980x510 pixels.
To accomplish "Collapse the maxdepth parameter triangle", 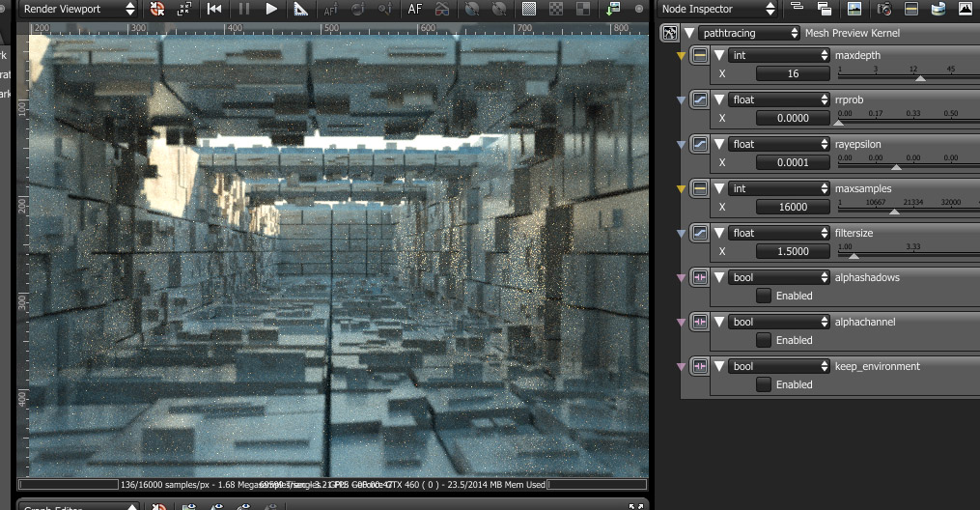I will pyautogui.click(x=719, y=55).
